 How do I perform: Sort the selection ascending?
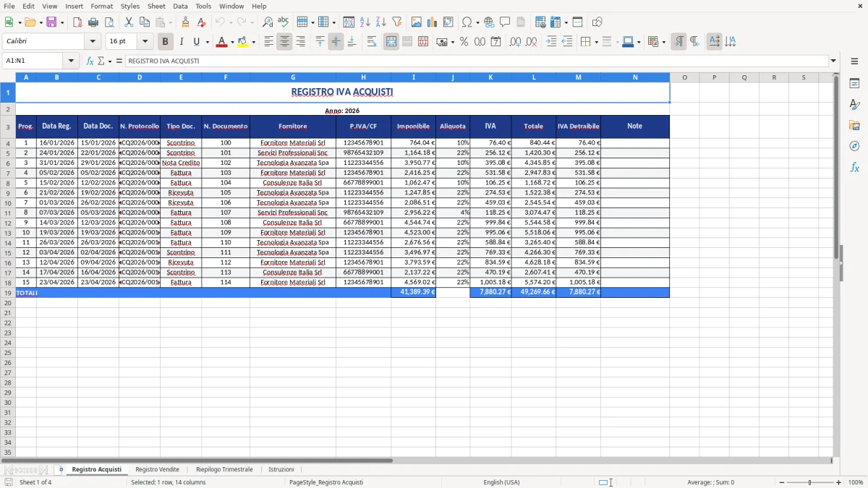(x=365, y=22)
